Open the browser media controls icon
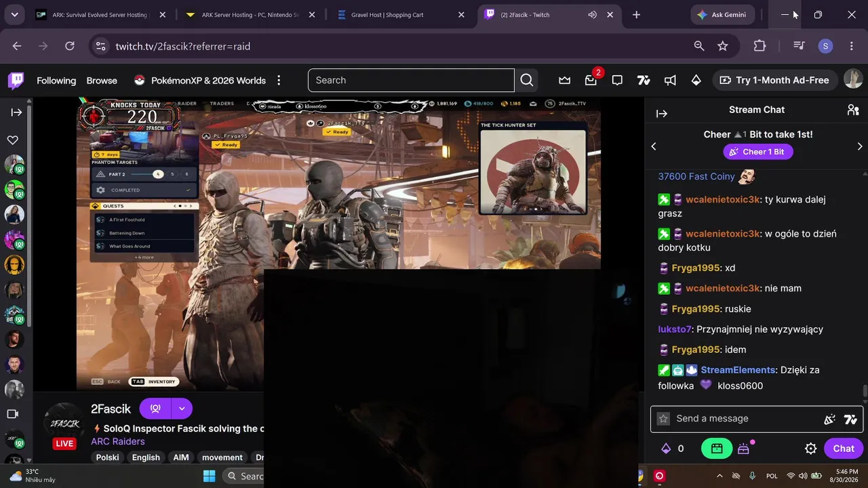The width and height of the screenshot is (868, 488). point(800,46)
